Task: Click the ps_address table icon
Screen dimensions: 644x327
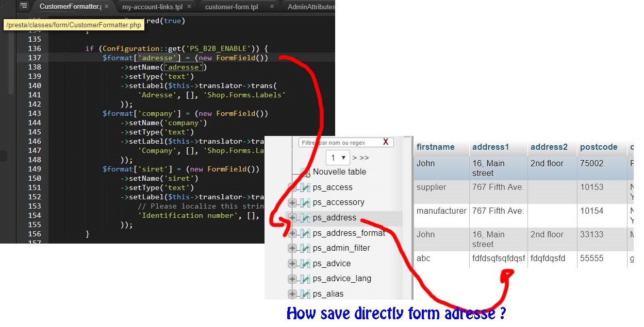Action: pos(305,218)
